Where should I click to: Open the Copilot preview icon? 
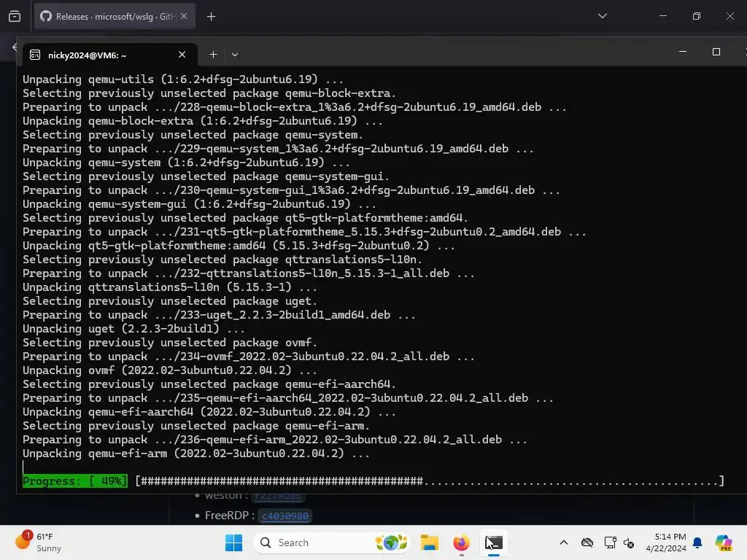pos(723,542)
